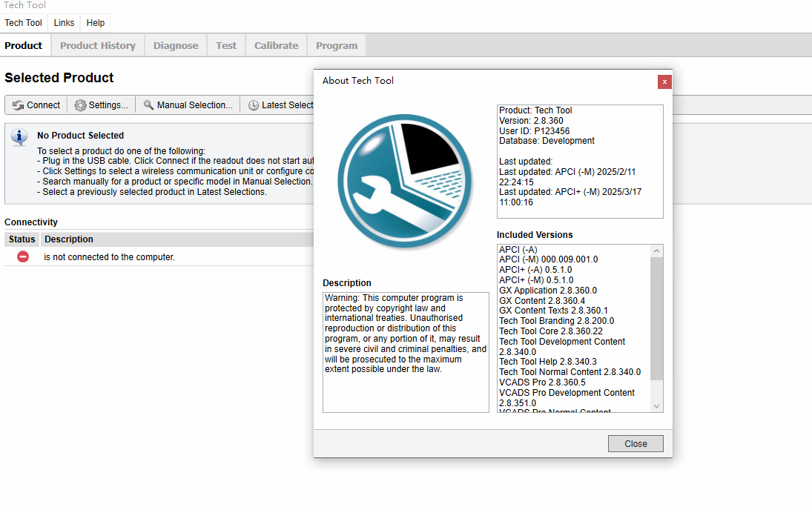Click the Tech Tool wrench logo in About dialog
The height and width of the screenshot is (507, 812).
[x=405, y=180]
